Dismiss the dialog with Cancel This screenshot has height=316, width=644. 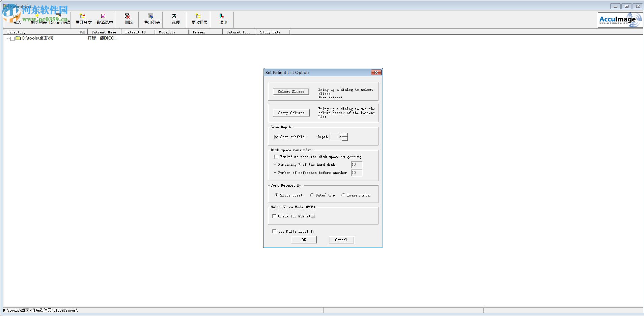pos(341,239)
